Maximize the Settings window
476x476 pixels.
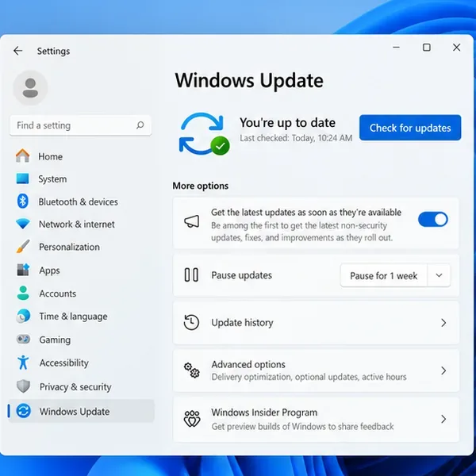427,48
